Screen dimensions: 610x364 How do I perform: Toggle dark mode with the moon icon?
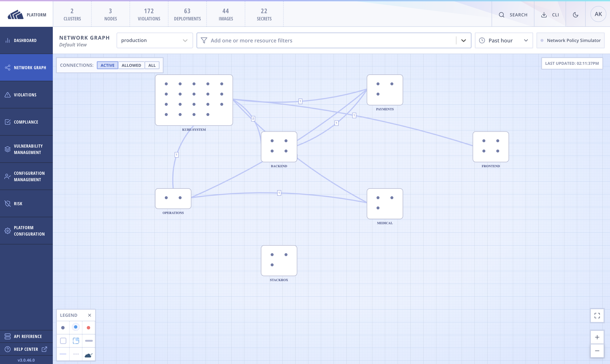(576, 15)
